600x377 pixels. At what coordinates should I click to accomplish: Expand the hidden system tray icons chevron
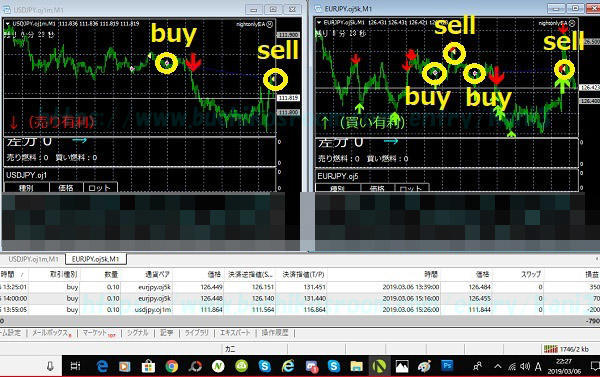(497, 367)
